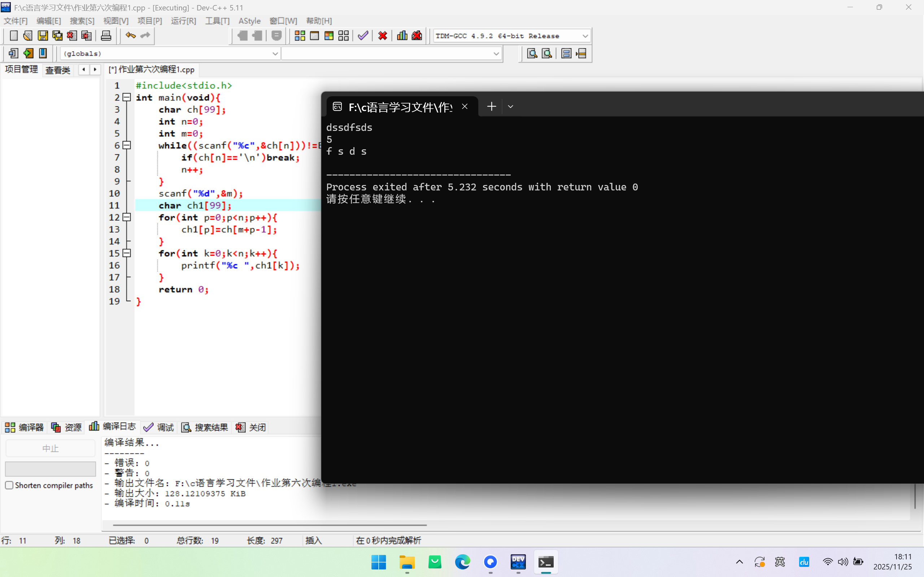Switch to the 查看类 panel tab
Viewport: 924px width, 577px height.
(x=58, y=70)
